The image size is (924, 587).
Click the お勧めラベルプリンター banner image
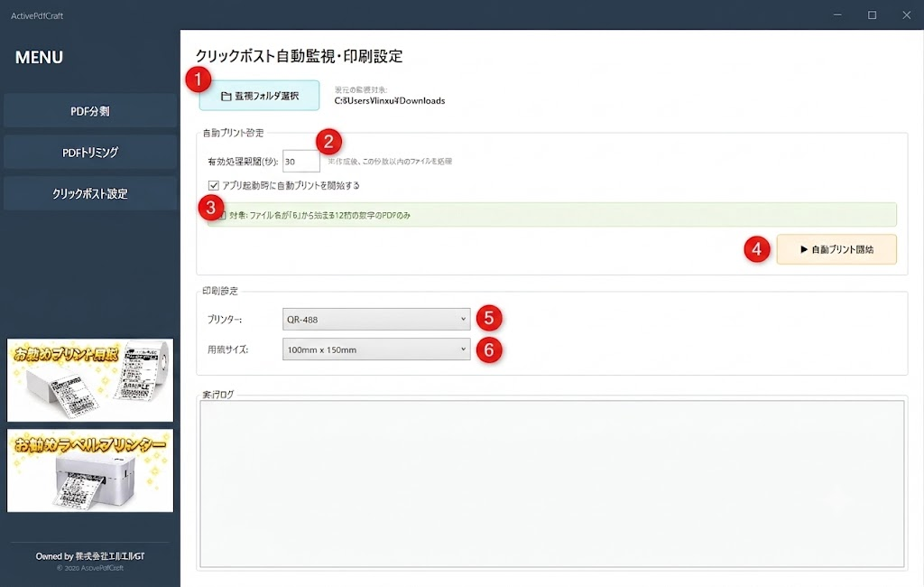coord(90,471)
